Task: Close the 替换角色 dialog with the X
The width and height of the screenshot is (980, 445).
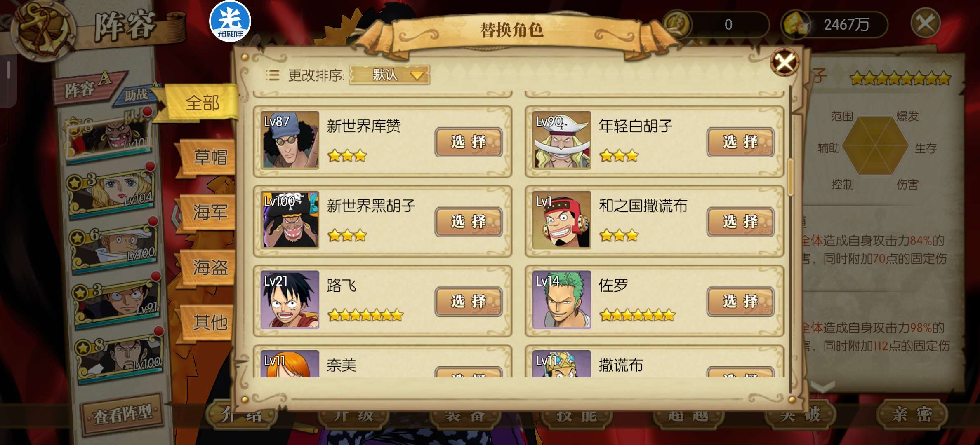Action: pyautogui.click(x=784, y=63)
